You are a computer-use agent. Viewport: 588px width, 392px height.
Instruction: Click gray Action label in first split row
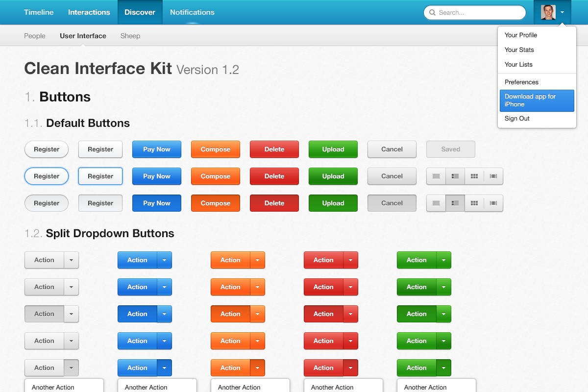(x=44, y=260)
